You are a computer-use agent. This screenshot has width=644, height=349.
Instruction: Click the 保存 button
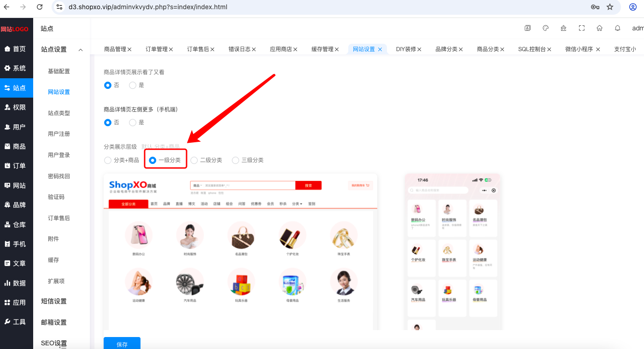coord(122,343)
